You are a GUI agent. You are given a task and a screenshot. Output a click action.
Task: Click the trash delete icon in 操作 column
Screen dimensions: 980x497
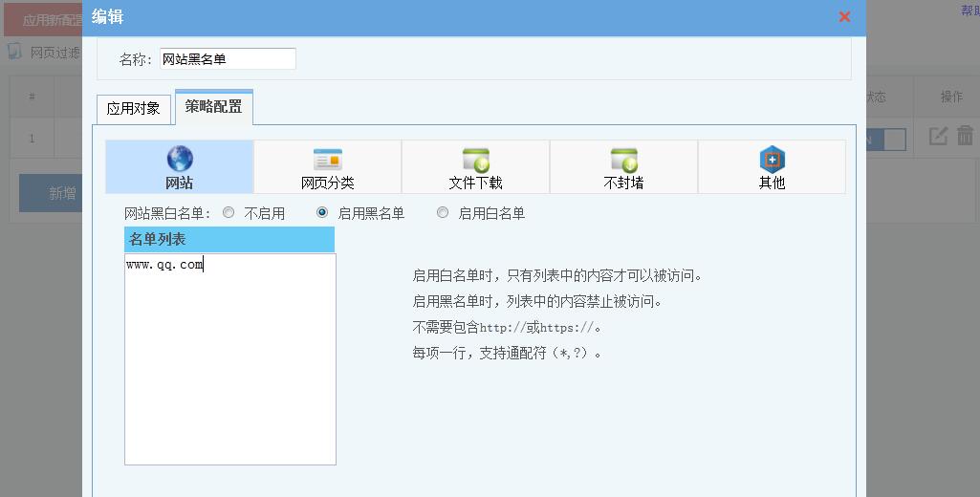(965, 137)
